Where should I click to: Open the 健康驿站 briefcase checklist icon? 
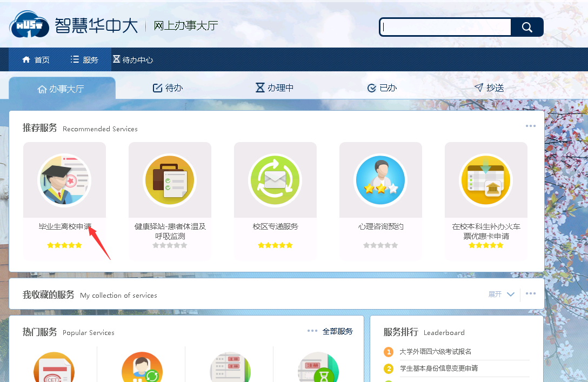pyautogui.click(x=170, y=180)
